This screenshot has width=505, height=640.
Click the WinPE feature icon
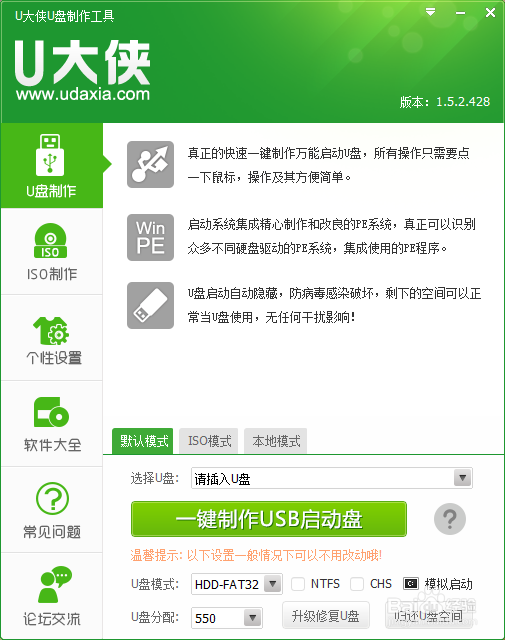pos(150,238)
